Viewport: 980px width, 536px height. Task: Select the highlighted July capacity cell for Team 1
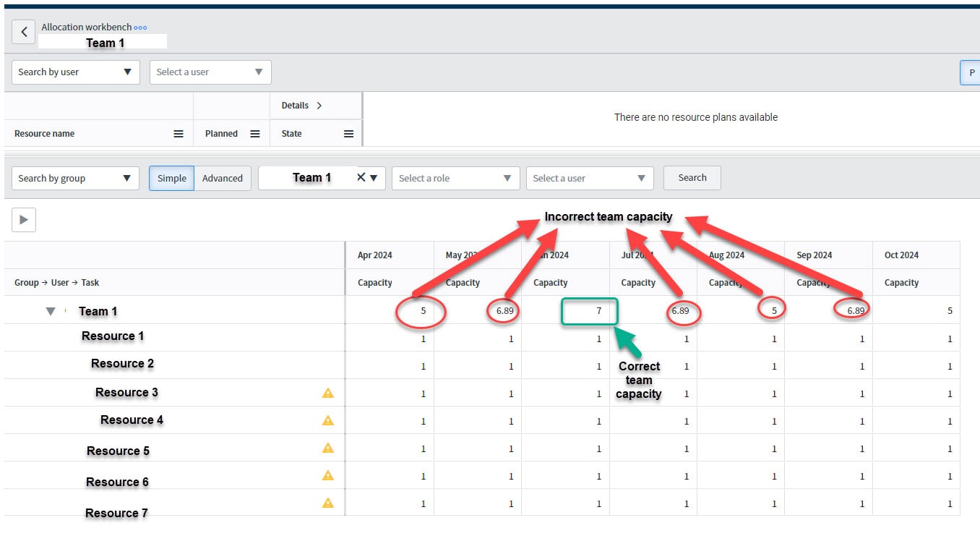pyautogui.click(x=590, y=311)
